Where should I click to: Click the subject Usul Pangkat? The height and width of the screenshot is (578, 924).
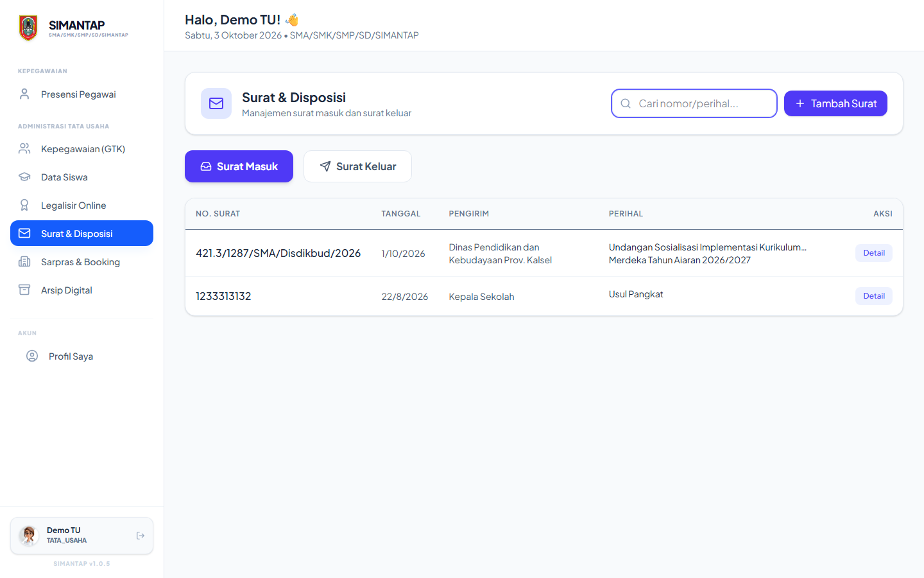pyautogui.click(x=636, y=294)
